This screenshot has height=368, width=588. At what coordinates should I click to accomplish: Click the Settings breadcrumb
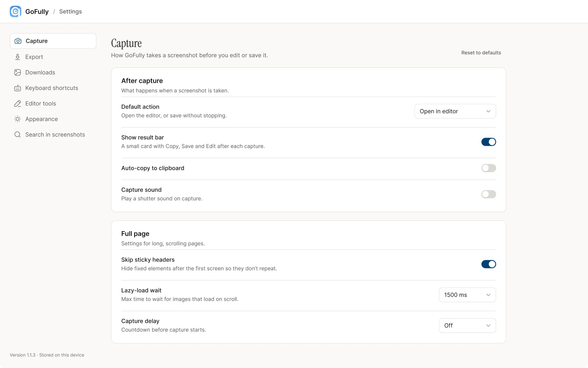pos(71,11)
